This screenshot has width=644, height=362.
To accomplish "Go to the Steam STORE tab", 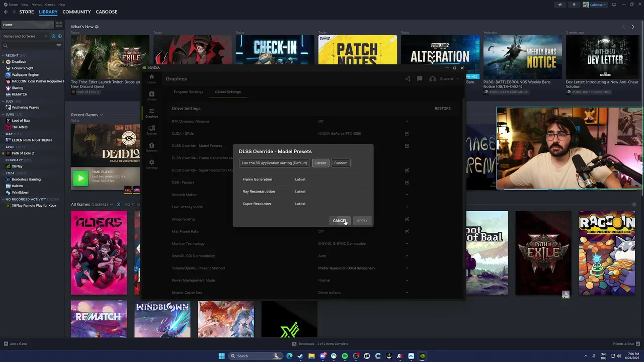I will 27,12.
